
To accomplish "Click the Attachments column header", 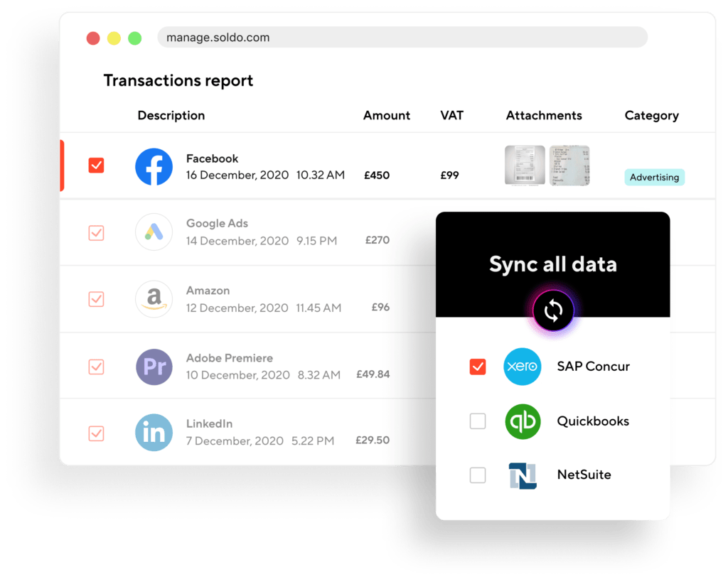I will pyautogui.click(x=544, y=116).
